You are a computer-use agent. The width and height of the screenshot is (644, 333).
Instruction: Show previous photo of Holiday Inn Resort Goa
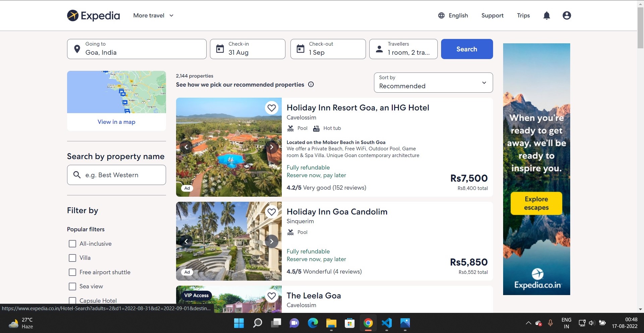186,147
